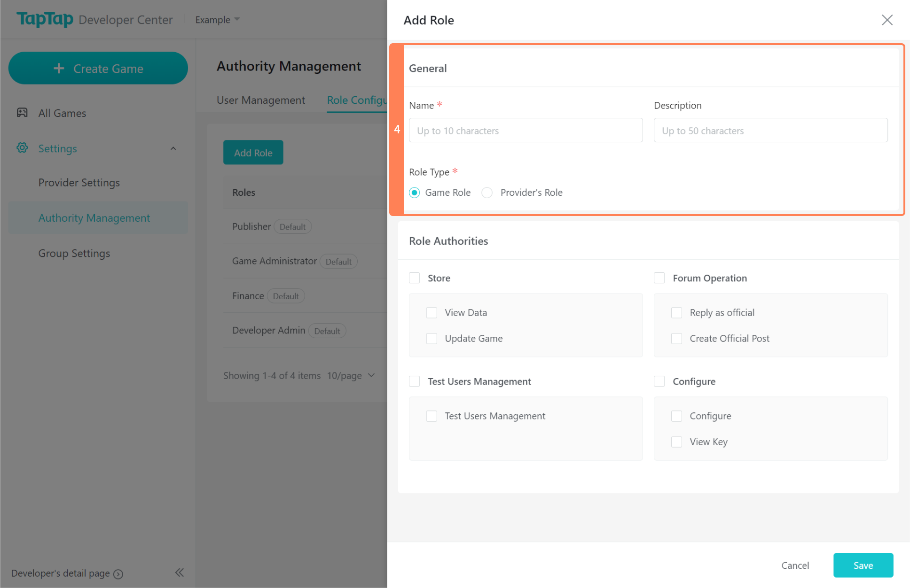Screen dimensions: 910x588
Task: Click the Settings gear icon
Action: [22, 148]
